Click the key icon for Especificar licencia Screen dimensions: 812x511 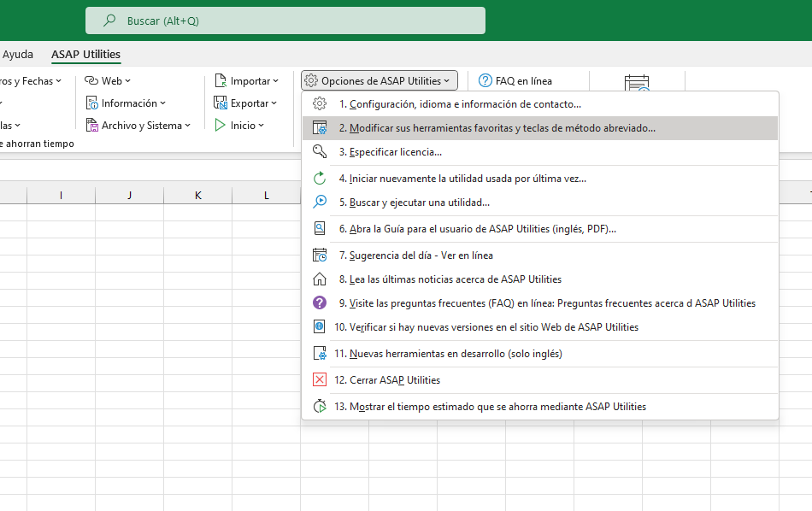pyautogui.click(x=320, y=152)
